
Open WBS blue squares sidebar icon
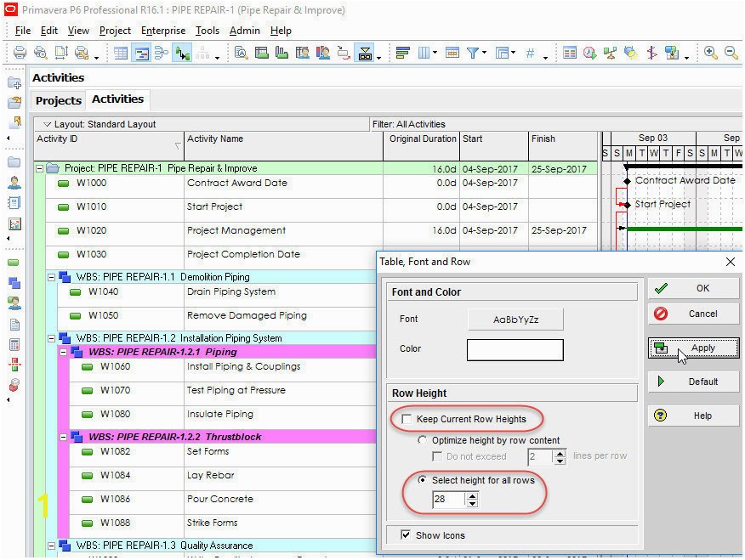[x=14, y=283]
